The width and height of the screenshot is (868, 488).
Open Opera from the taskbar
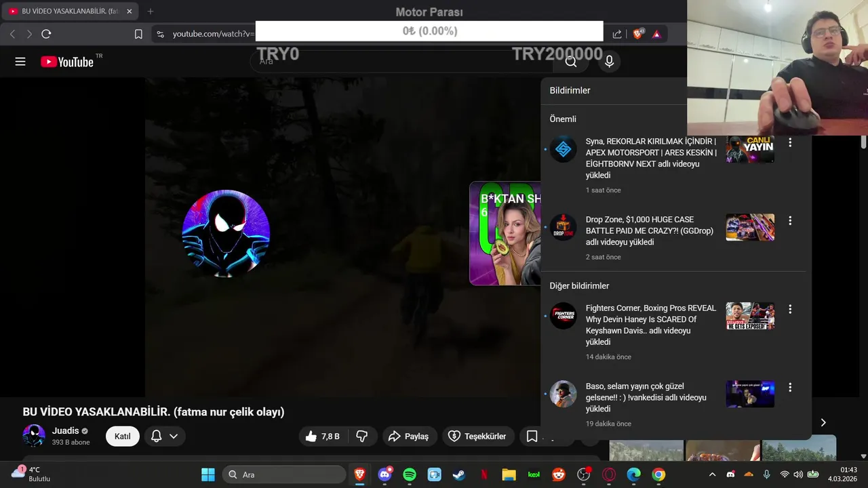pos(609,474)
